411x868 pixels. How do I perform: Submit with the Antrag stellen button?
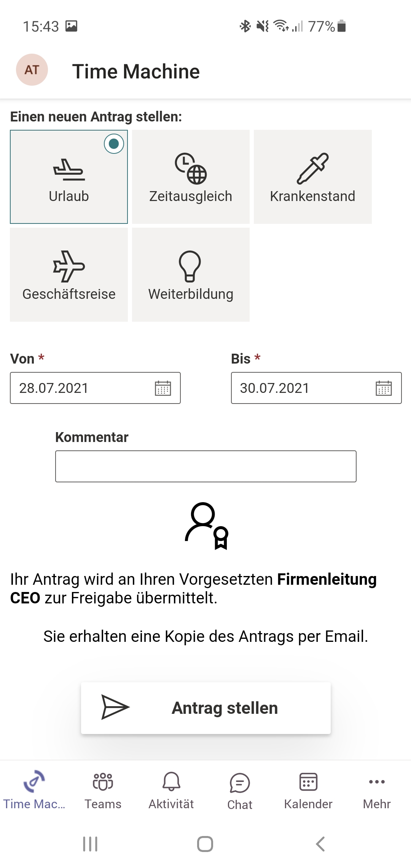click(225, 708)
